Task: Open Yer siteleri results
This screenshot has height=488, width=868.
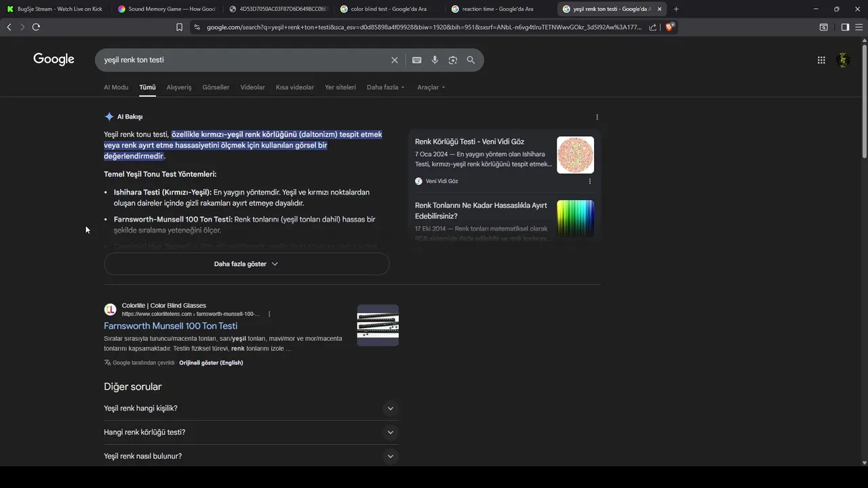Action: pyautogui.click(x=340, y=87)
